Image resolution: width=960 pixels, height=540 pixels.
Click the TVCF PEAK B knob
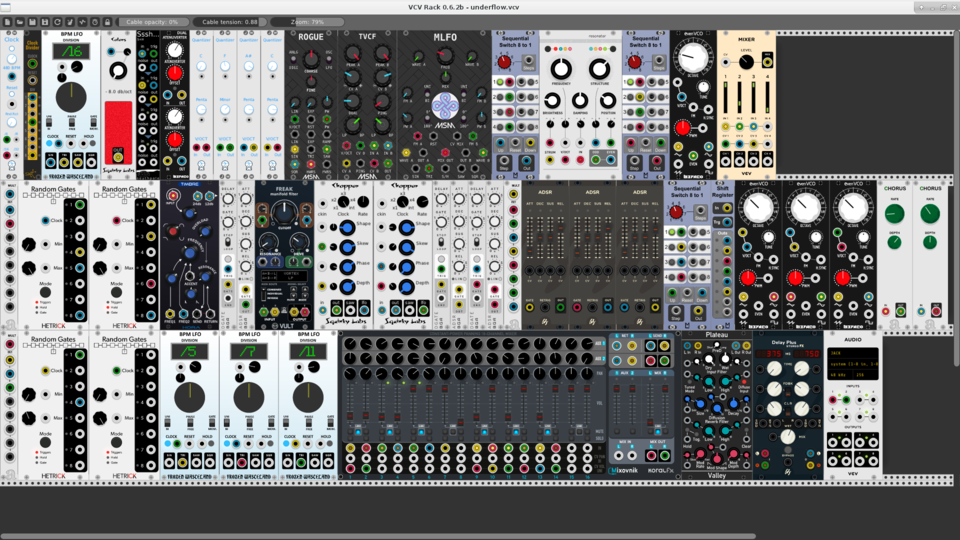[x=382, y=54]
